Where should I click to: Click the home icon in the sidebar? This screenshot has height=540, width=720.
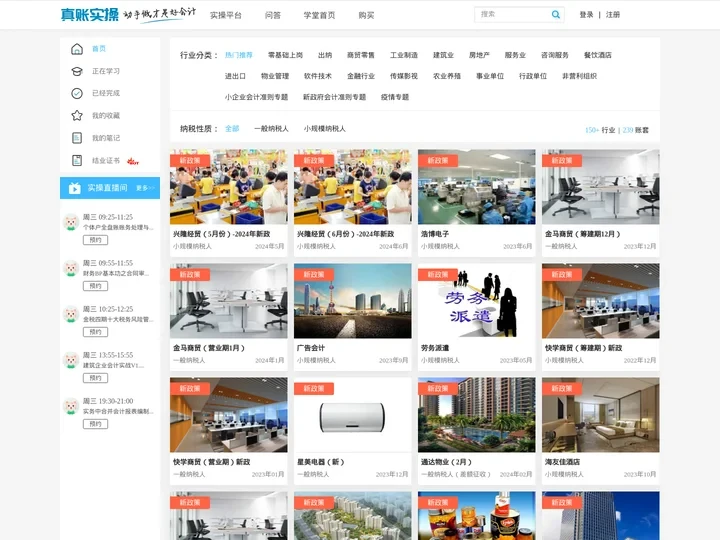pos(77,49)
